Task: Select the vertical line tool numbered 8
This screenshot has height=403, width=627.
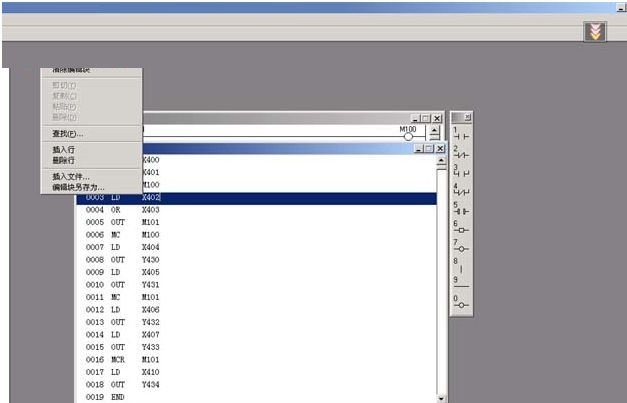Action: click(x=461, y=265)
